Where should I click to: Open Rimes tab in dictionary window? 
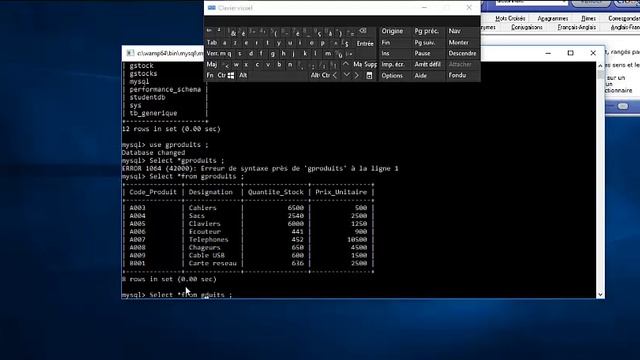tap(588, 19)
